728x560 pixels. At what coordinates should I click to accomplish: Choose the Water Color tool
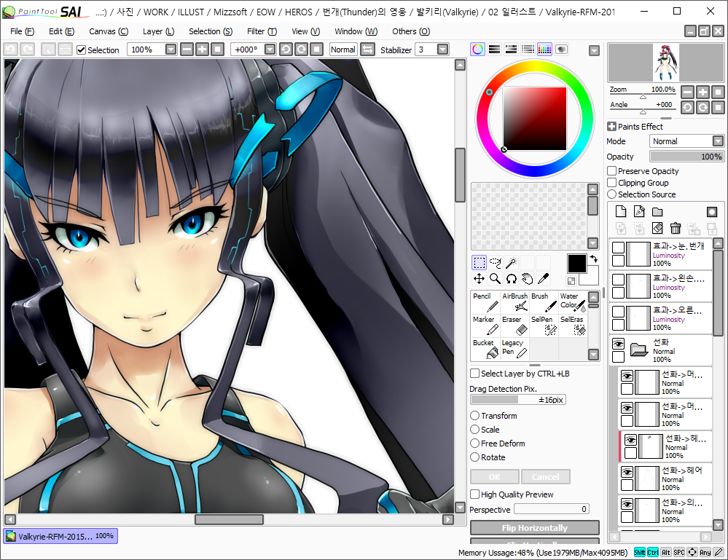tap(573, 302)
